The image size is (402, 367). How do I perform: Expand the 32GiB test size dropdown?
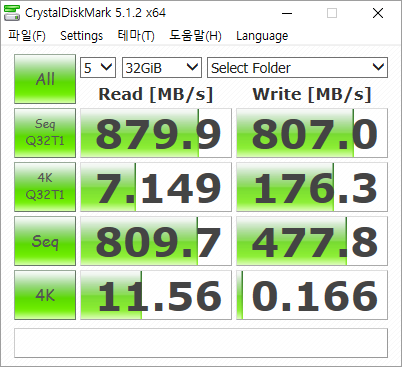(x=162, y=68)
